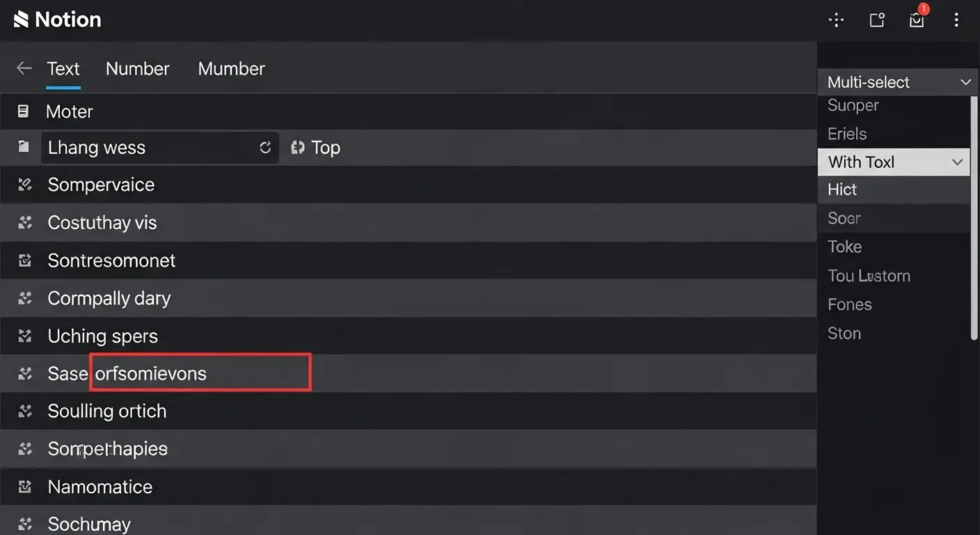Click the icon beside Sompervaice row
Viewport: 980px width, 535px height.
[25, 185]
